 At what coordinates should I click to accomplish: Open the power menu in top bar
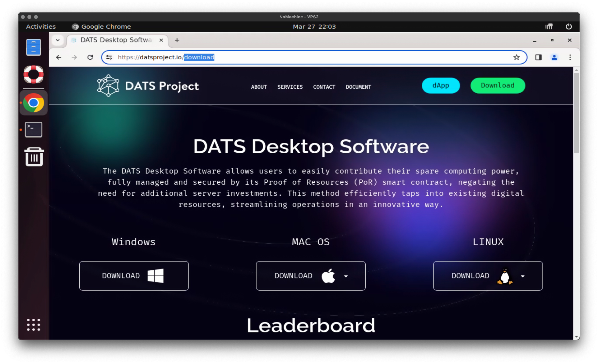569,27
